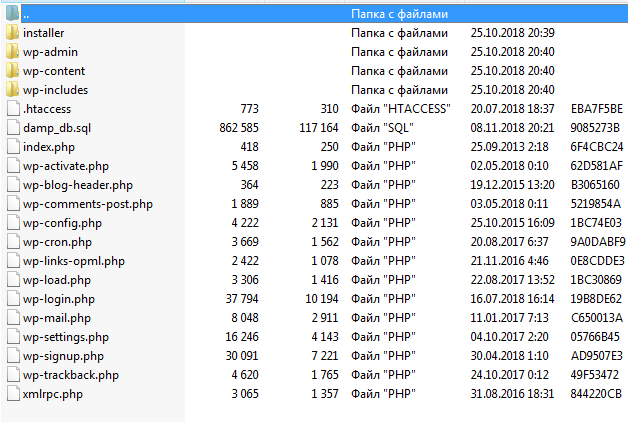The height and width of the screenshot is (422, 628).
Task: Select the wp-trackback.php file name
Action: (x=71, y=376)
